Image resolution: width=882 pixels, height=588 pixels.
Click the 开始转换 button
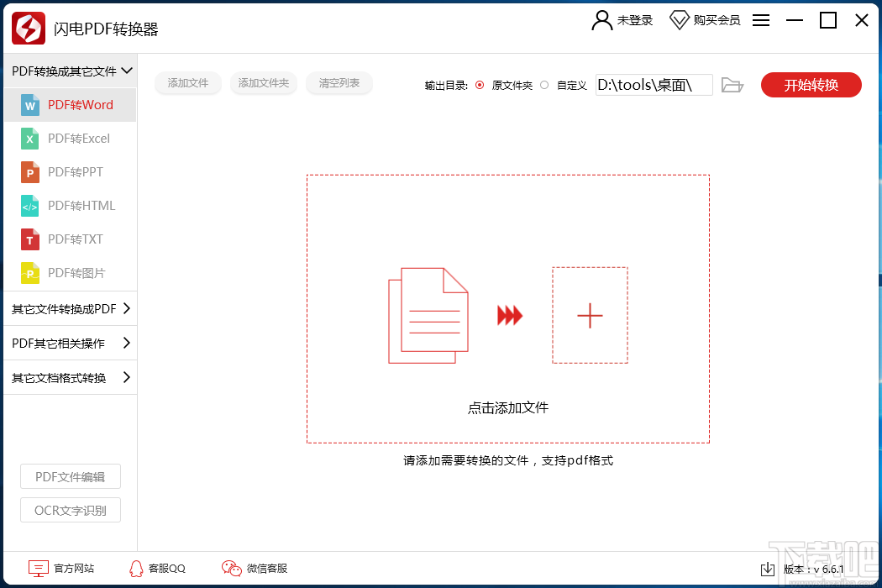(x=811, y=84)
